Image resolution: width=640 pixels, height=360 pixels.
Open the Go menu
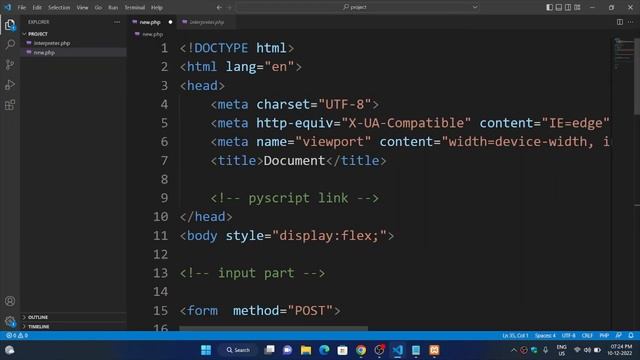(x=98, y=7)
